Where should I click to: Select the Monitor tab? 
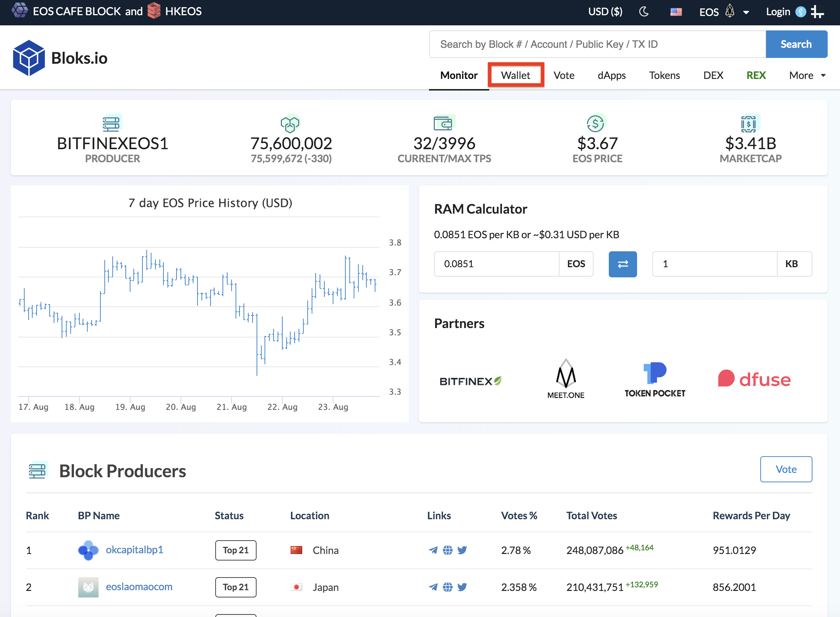point(459,75)
